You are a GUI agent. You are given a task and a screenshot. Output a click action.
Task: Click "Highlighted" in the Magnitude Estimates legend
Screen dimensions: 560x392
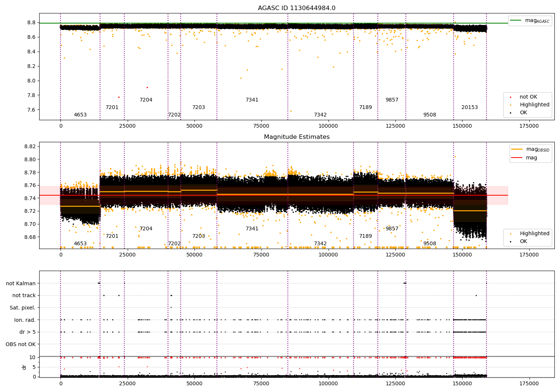534,234
